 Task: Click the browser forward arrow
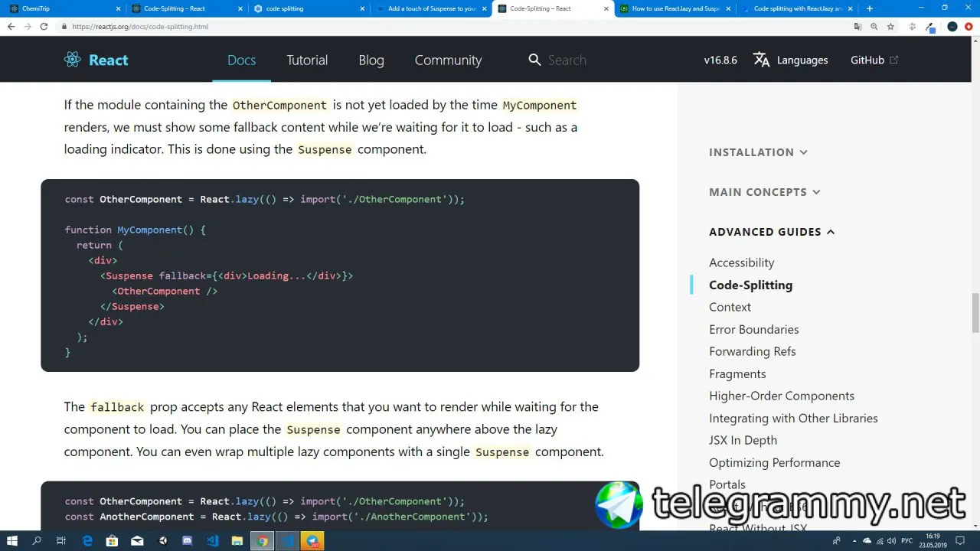28,26
